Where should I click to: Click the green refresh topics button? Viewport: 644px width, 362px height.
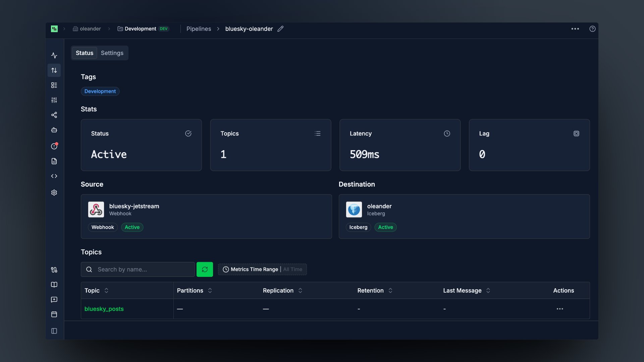click(205, 269)
